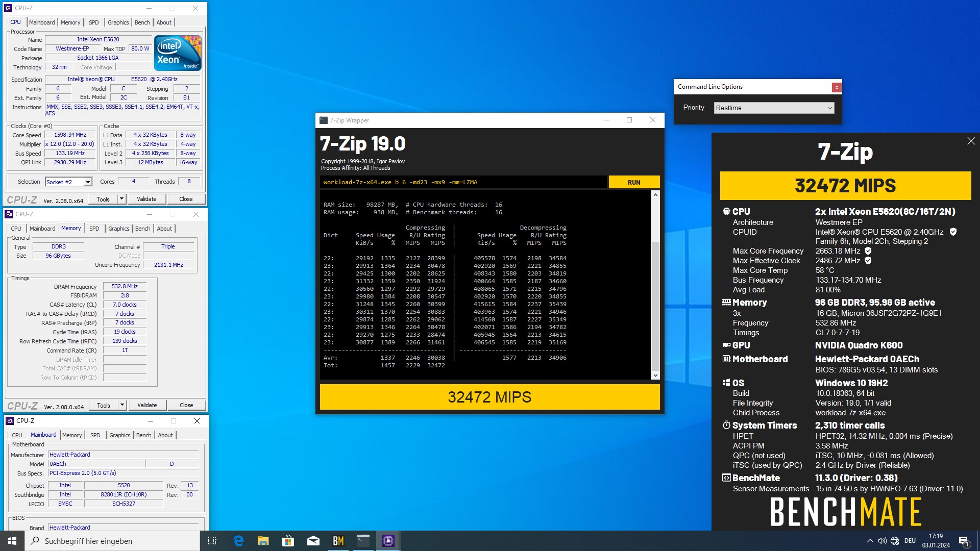980x551 pixels.
Task: Click Memory Size value 96 GBytes
Action: (x=59, y=256)
